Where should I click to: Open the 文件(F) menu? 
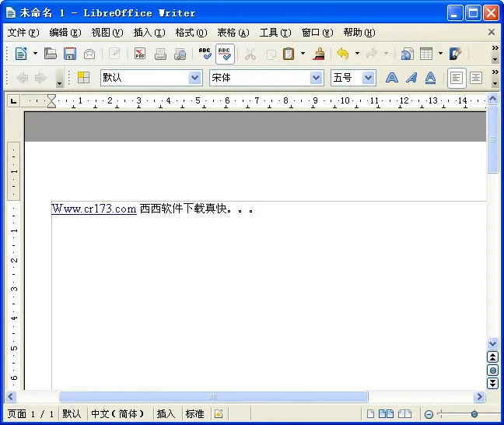23,33
